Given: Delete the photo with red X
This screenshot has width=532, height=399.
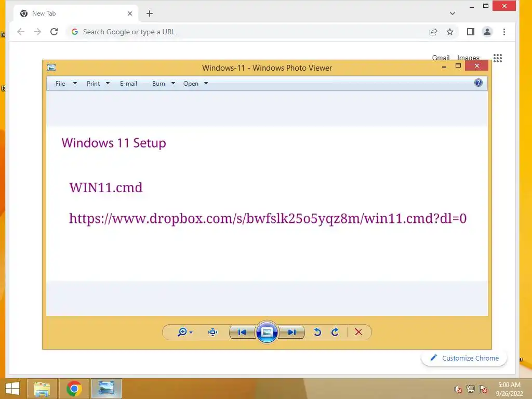Looking at the screenshot, I should click(x=358, y=332).
